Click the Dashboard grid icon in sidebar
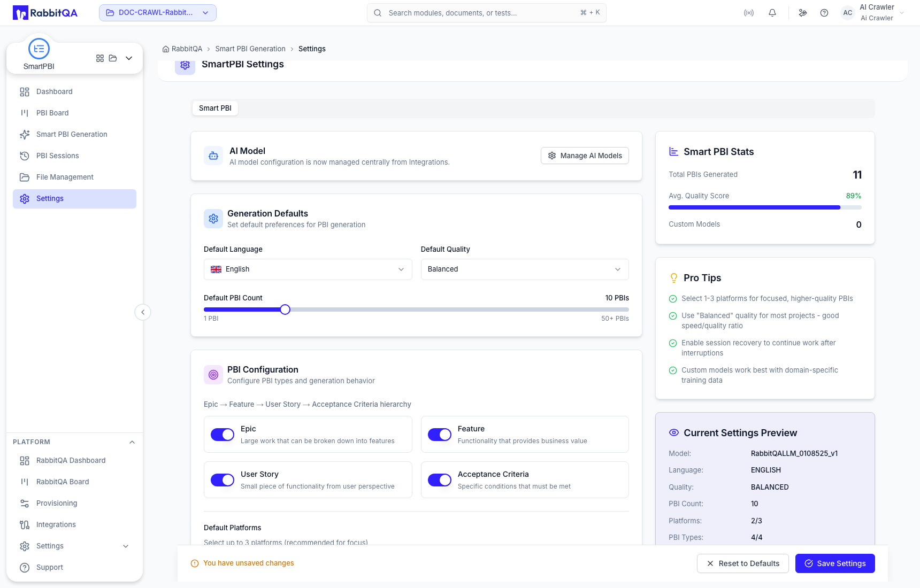Screen dimensions: 920x588 25,92
